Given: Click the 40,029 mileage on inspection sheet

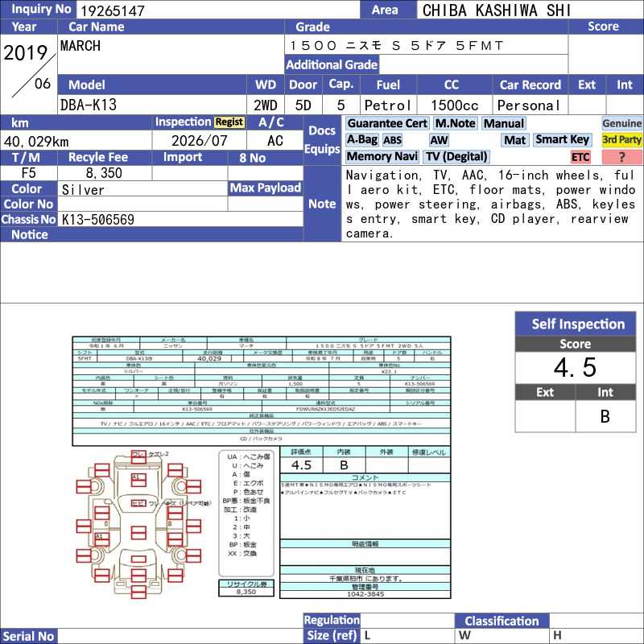Looking at the screenshot, I should coord(209,358).
